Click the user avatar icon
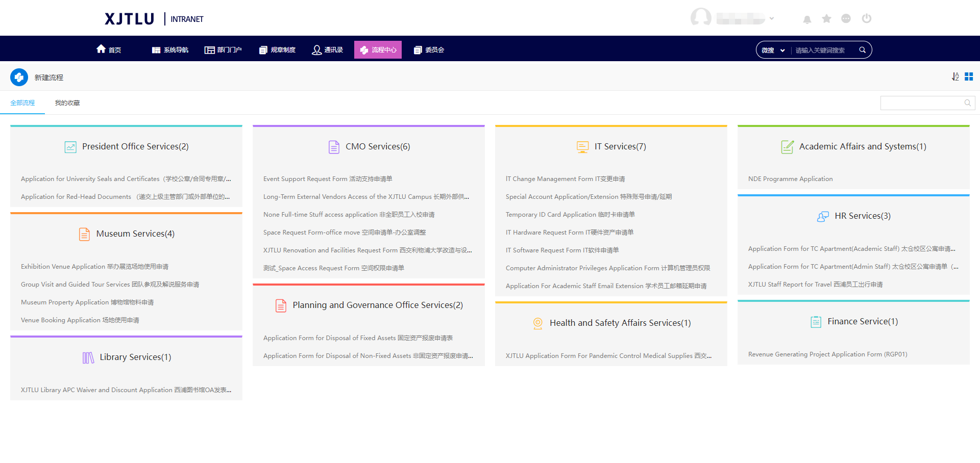The width and height of the screenshot is (980, 463). pos(701,18)
